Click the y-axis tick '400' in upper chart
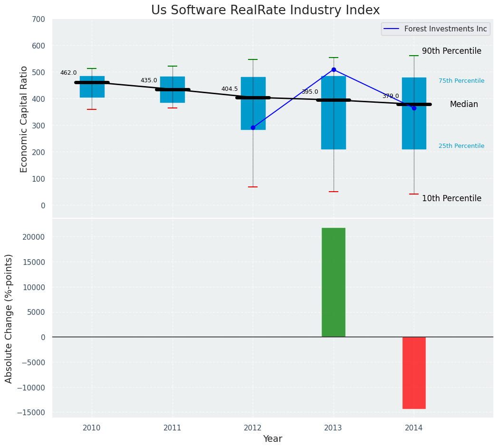498x448 pixels. pos(38,99)
